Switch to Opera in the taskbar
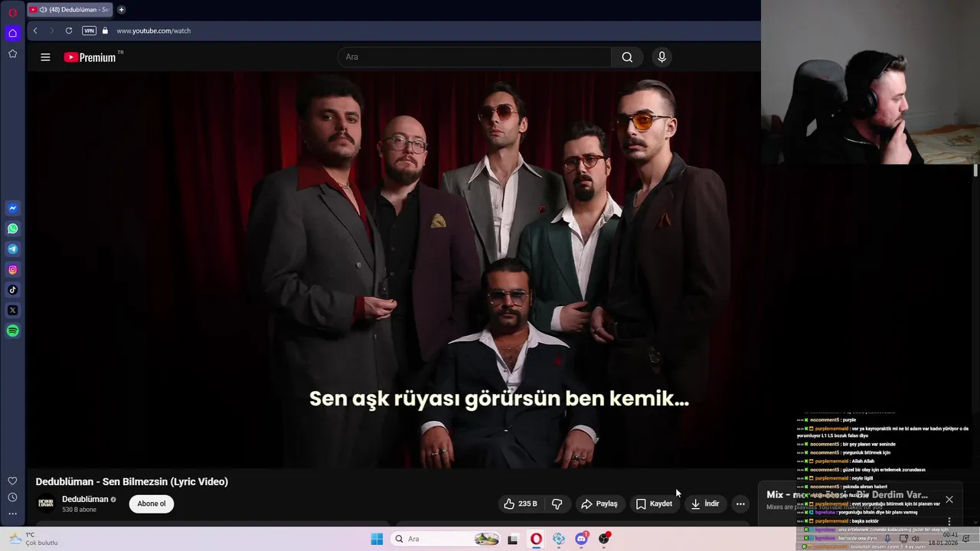Image resolution: width=980 pixels, height=551 pixels. pyautogui.click(x=536, y=539)
